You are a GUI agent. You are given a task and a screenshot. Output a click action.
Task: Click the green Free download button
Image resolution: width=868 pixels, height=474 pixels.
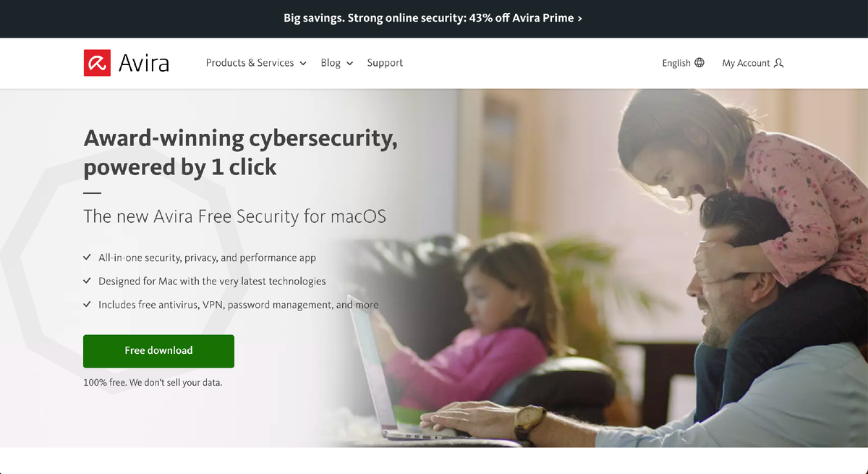coord(158,350)
